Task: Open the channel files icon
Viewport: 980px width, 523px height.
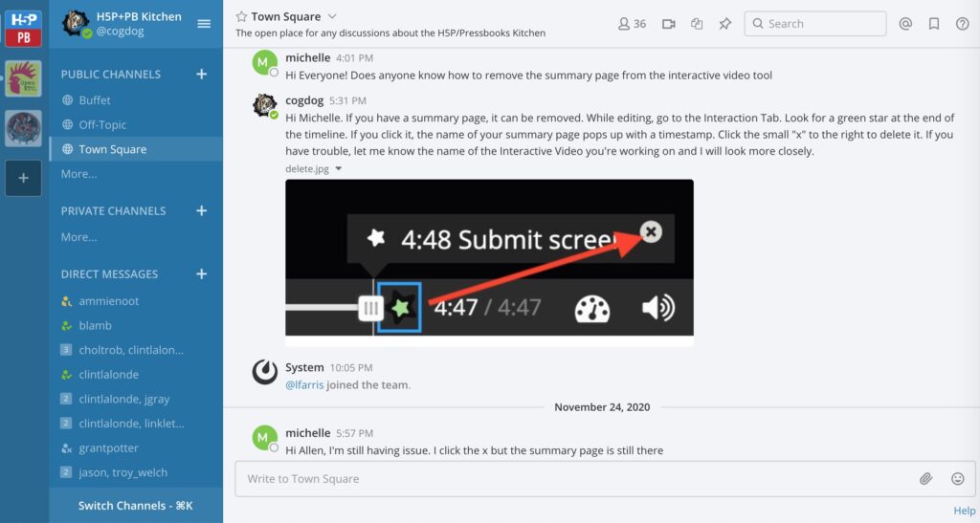Action: pos(697,24)
